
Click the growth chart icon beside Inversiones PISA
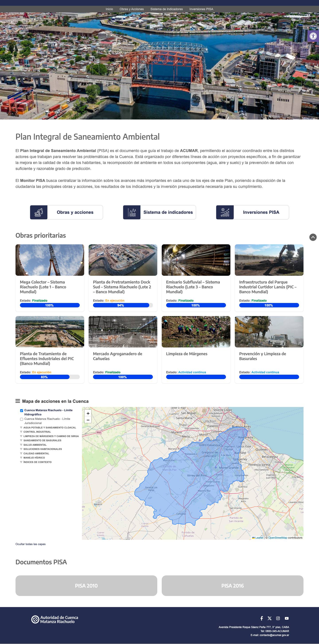225,212
